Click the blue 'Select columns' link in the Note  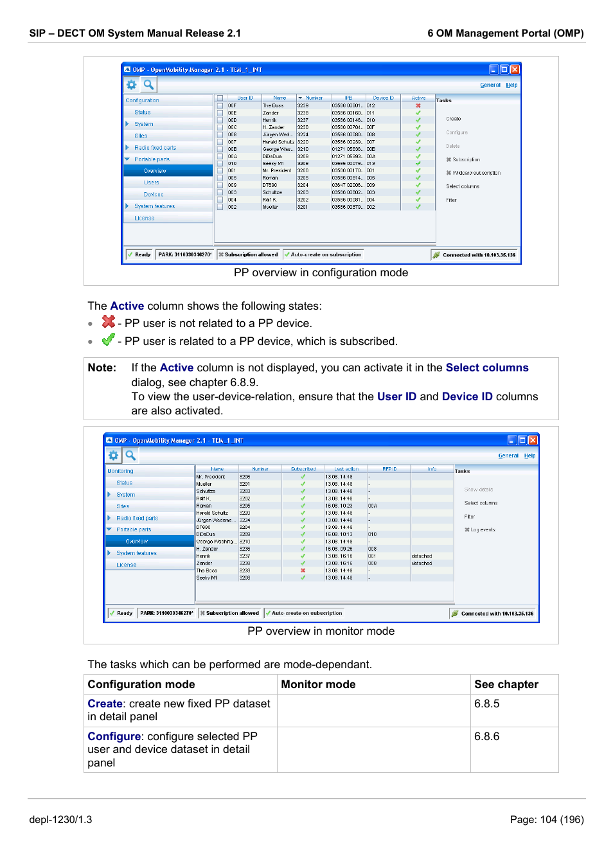tap(487, 368)
